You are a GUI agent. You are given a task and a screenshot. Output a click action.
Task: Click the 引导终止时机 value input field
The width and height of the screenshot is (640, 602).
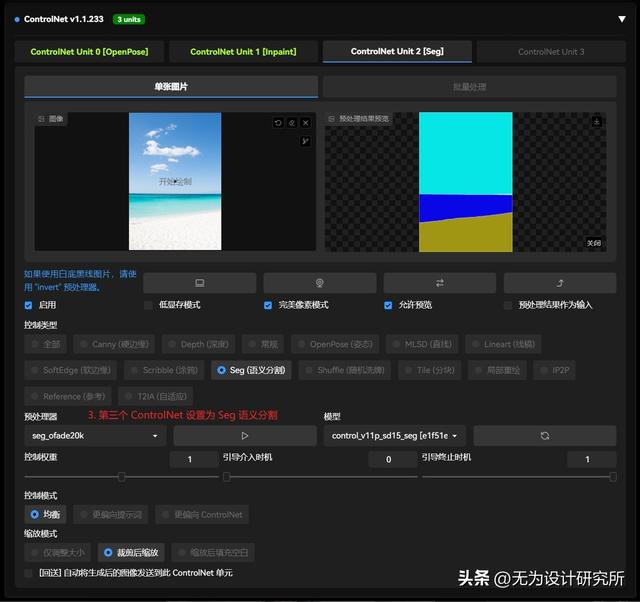pos(591,459)
